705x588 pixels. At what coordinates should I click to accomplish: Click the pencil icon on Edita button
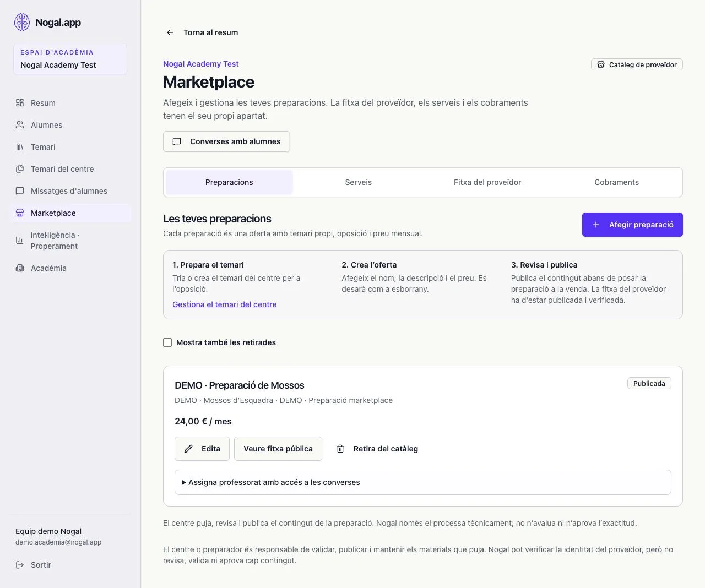click(x=188, y=449)
